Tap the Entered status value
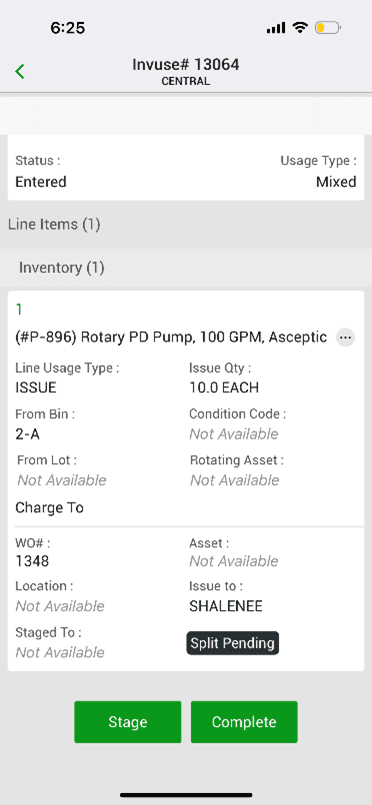Screen dimensions: 372x805 pyautogui.click(x=41, y=182)
